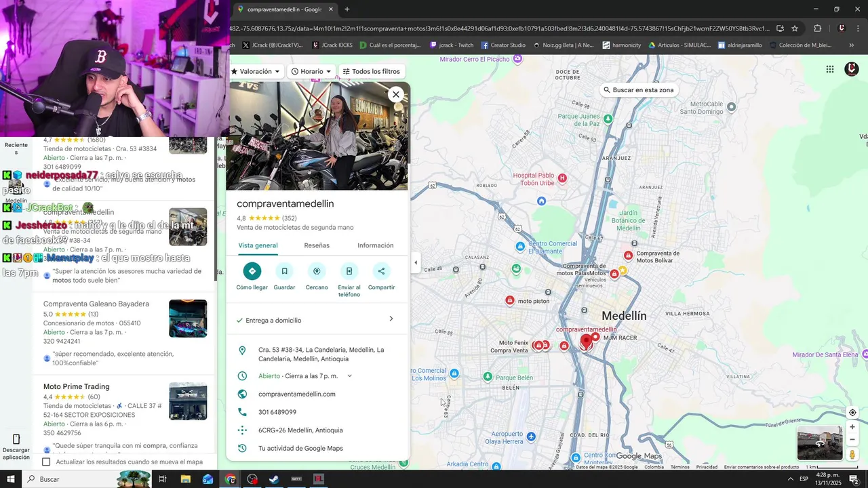868x488 pixels.
Task: Open notifications center in system tray
Action: [x=854, y=479]
